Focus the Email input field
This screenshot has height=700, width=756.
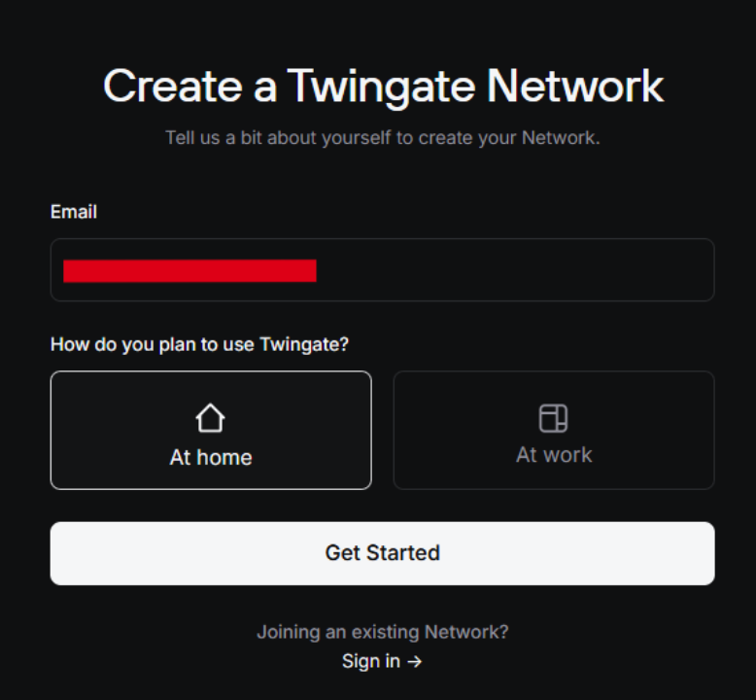tap(382, 270)
